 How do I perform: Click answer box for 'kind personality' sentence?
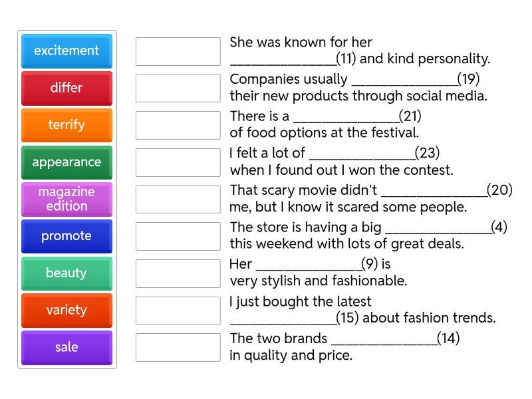(178, 51)
